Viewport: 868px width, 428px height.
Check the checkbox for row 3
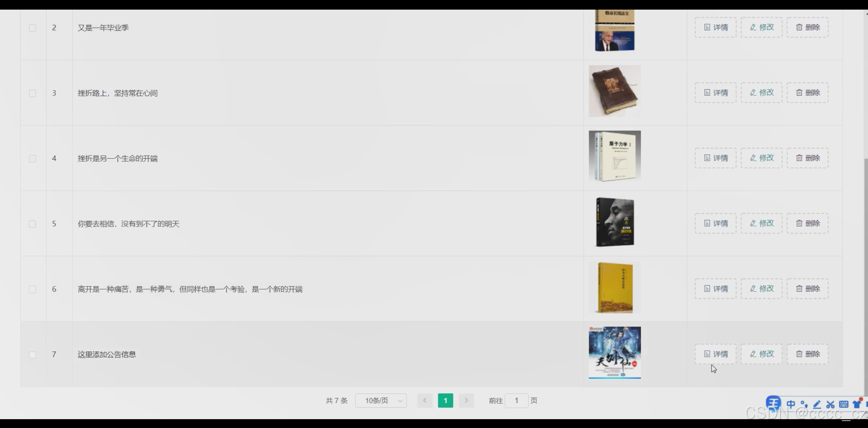pos(33,93)
